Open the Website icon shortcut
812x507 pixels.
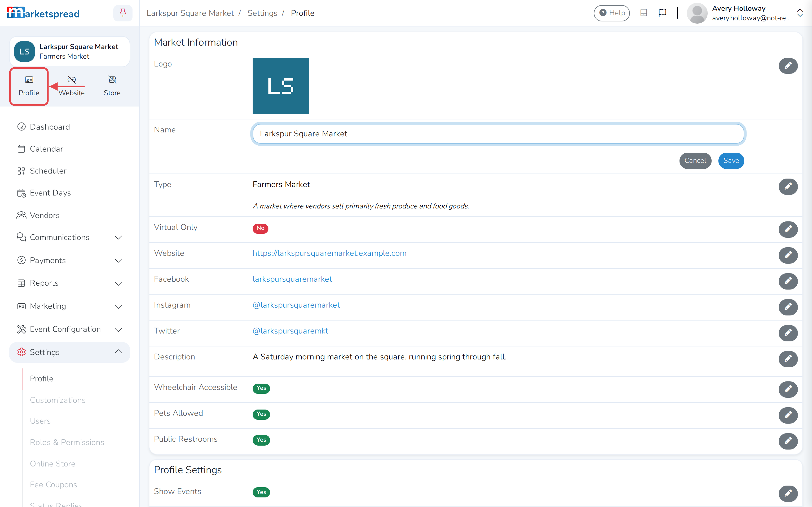click(71, 86)
